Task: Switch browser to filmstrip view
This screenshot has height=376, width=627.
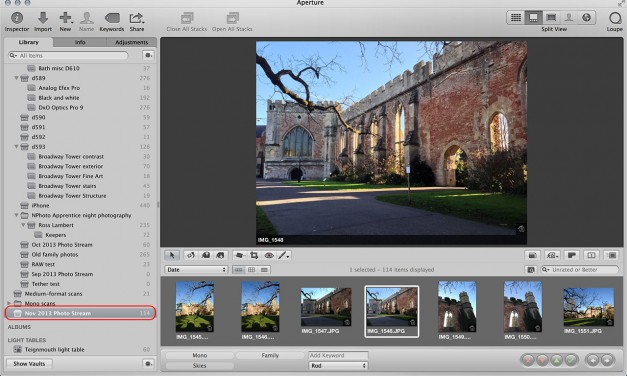Action: pyautogui.click(x=239, y=270)
